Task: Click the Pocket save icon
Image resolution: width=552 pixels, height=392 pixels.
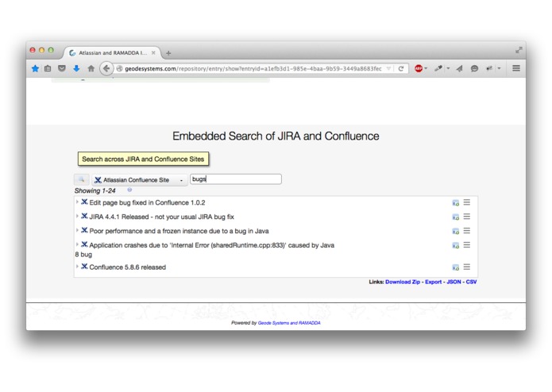Action: (62, 68)
